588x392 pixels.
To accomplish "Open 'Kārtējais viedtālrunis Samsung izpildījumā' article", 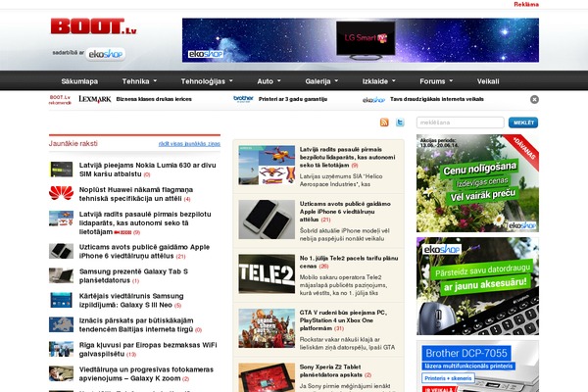I will tap(131, 301).
